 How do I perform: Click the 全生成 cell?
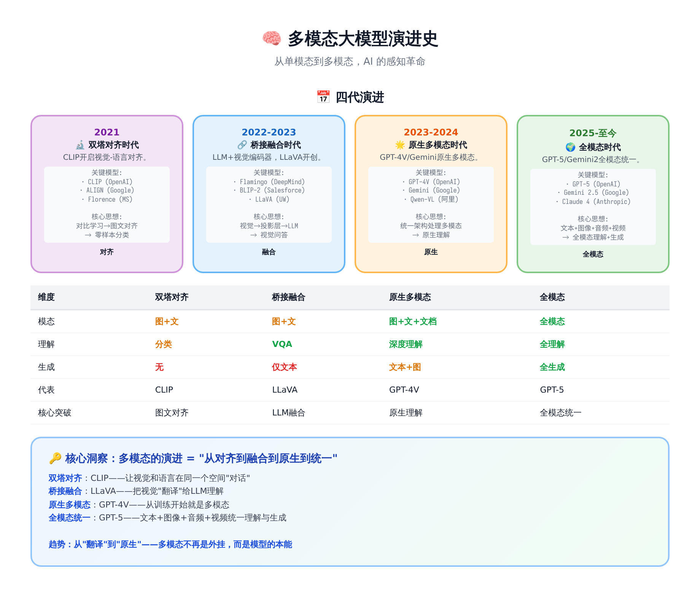pyautogui.click(x=552, y=367)
